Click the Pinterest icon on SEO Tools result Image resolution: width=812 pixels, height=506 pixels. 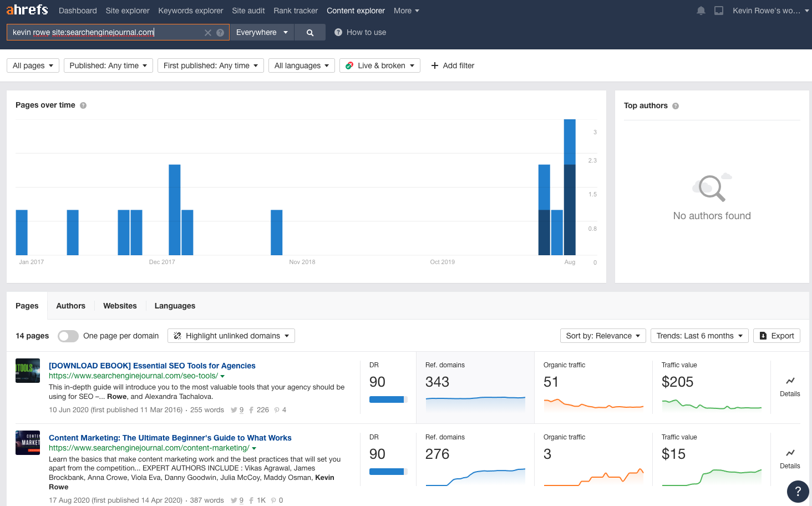coord(277,410)
